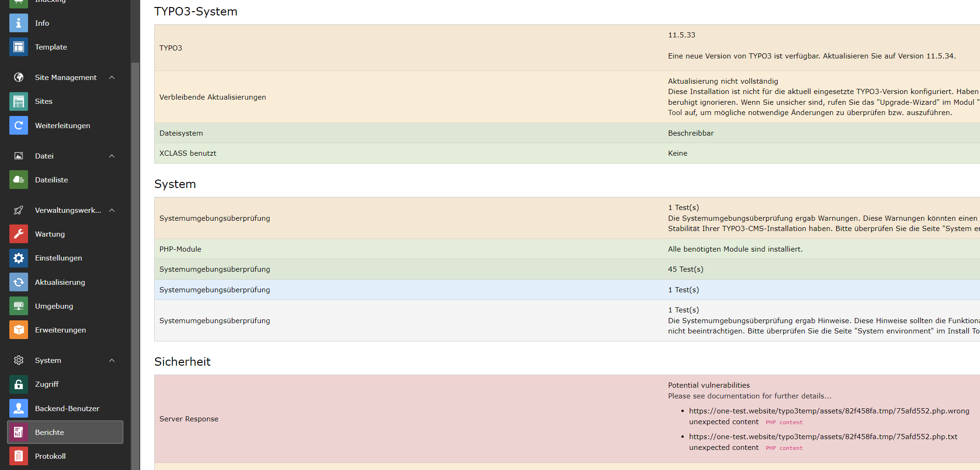Image resolution: width=980 pixels, height=470 pixels.
Task: Select the Wartung menu item
Action: [65, 234]
